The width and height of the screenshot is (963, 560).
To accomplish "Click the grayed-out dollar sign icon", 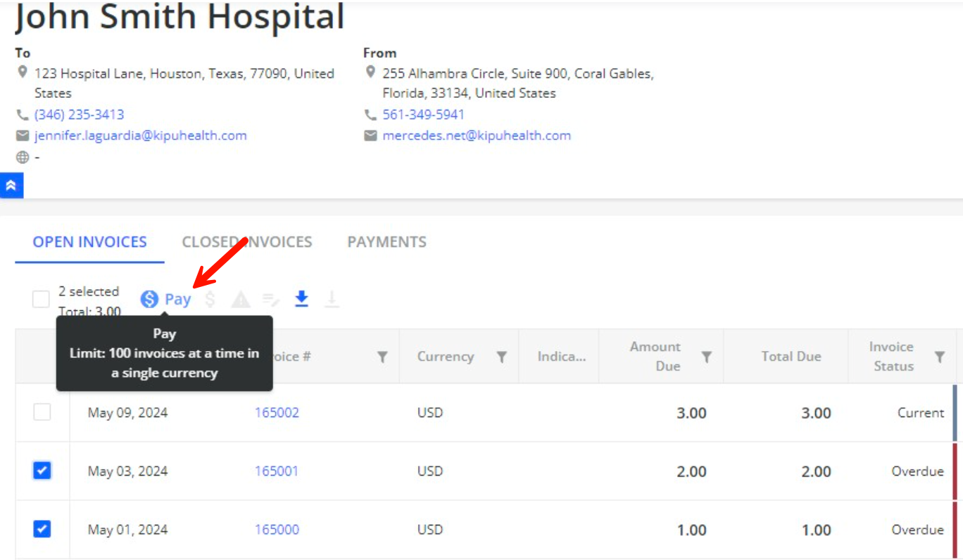I will pyautogui.click(x=210, y=300).
